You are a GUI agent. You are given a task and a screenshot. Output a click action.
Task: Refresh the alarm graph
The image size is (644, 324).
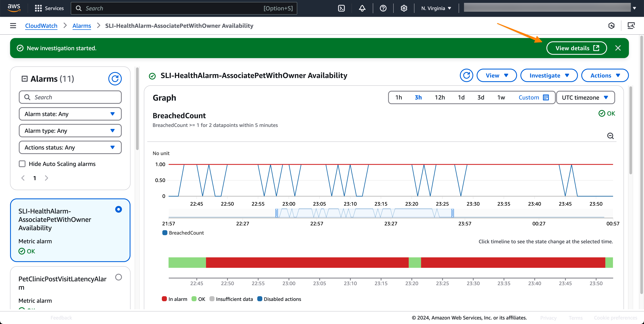coord(466,75)
